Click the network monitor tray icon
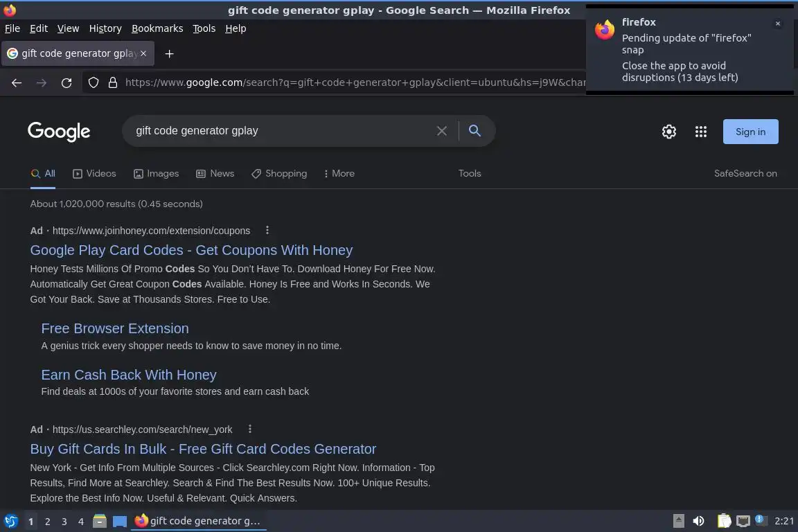 743,521
